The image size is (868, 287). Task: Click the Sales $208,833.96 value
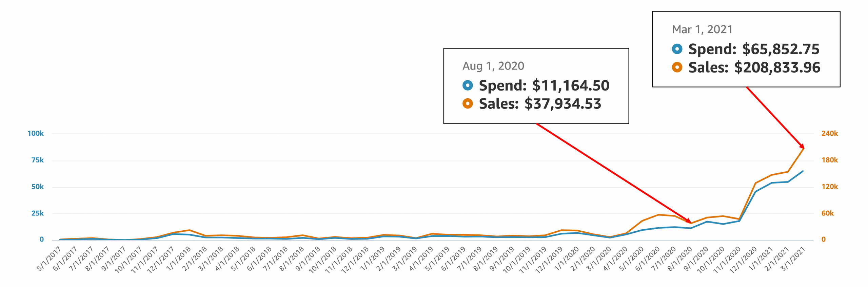click(777, 68)
